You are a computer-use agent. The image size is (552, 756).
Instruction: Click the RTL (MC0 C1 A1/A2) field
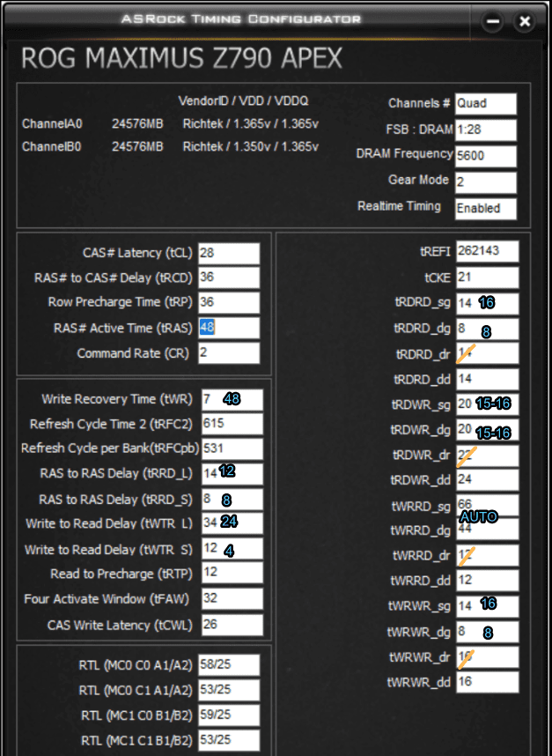tap(229, 690)
